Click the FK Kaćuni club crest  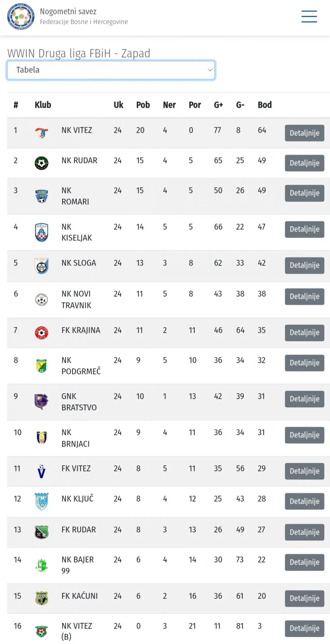(x=42, y=598)
